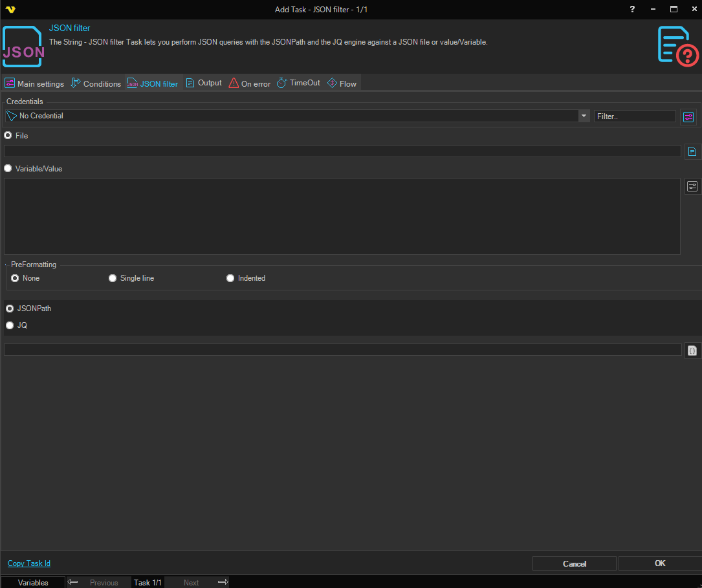Screen dimensions: 702x588
Task: Click the large JSON logo icon
Action: tap(23, 47)
